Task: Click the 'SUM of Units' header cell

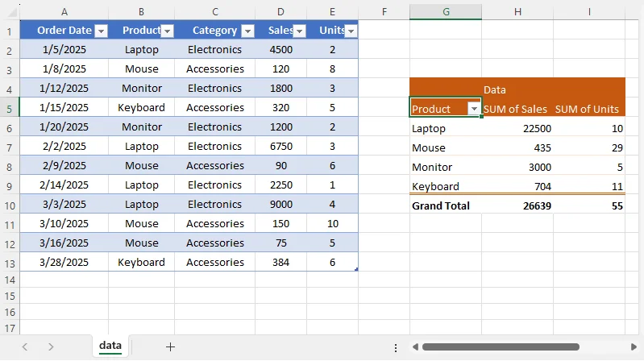Action: pos(589,109)
